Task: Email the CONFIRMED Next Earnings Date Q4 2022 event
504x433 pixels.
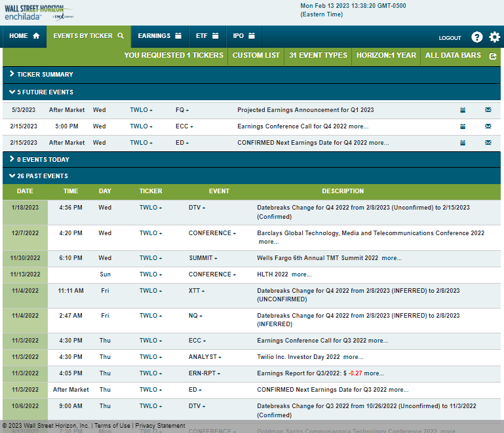Action: point(488,143)
